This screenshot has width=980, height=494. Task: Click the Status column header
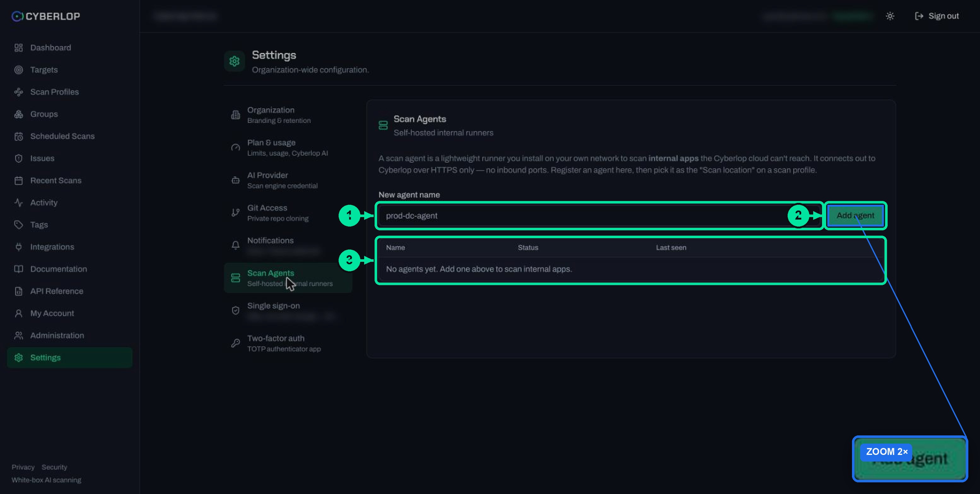[x=528, y=247]
